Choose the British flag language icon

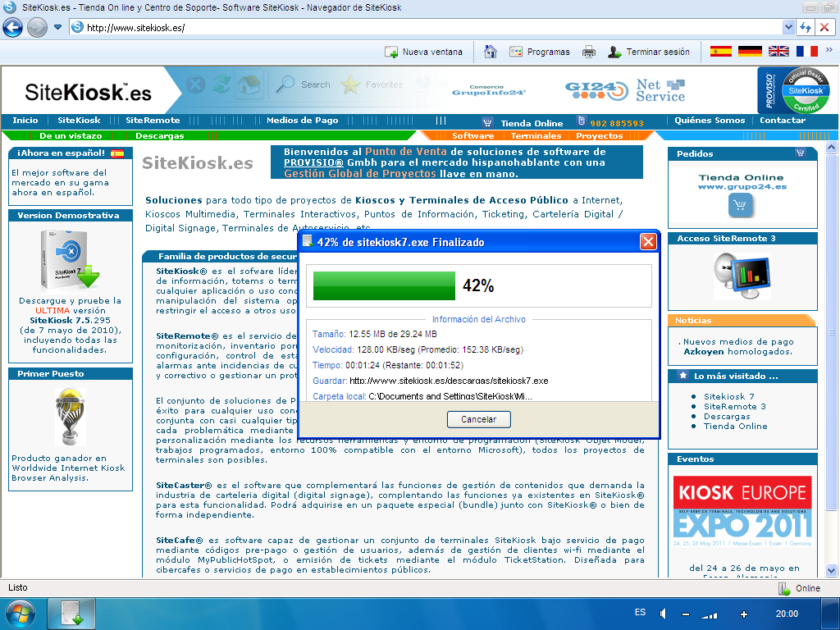(778, 52)
